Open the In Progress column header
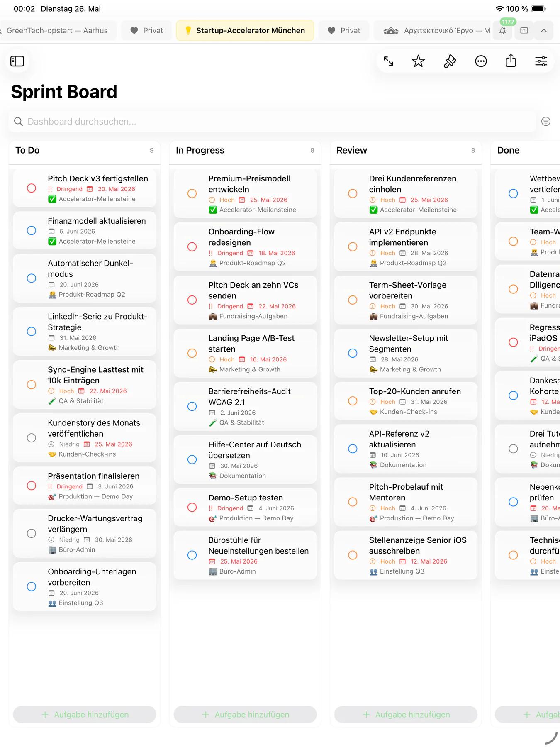The image size is (560, 747). click(x=245, y=150)
